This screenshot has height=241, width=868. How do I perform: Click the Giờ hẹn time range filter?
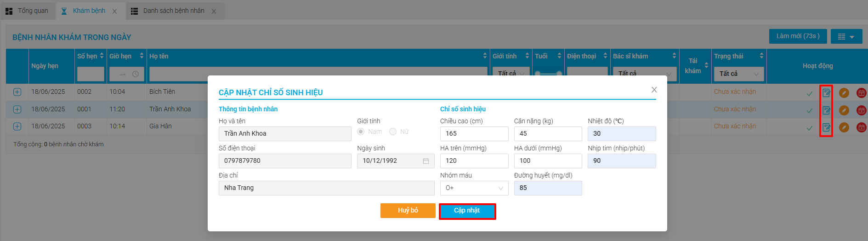click(126, 74)
